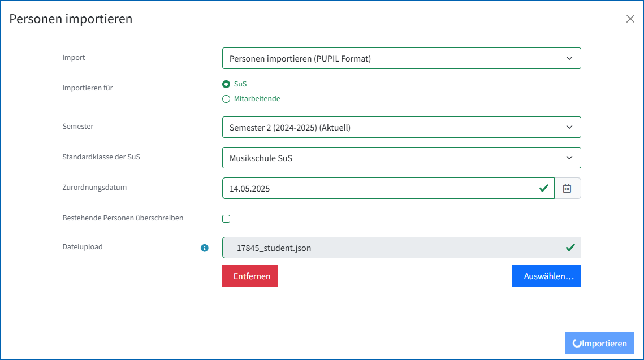Image resolution: width=644 pixels, height=360 pixels.
Task: Select the Mitarbeitende radio option
Action: (x=226, y=99)
